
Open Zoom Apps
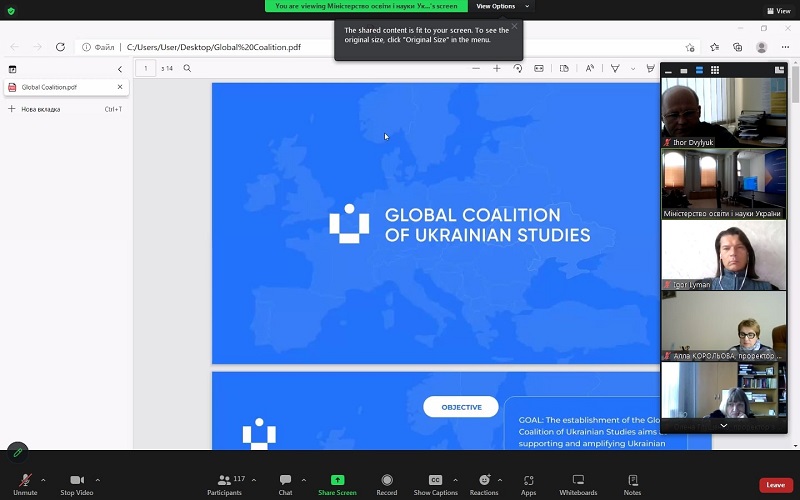click(x=529, y=485)
